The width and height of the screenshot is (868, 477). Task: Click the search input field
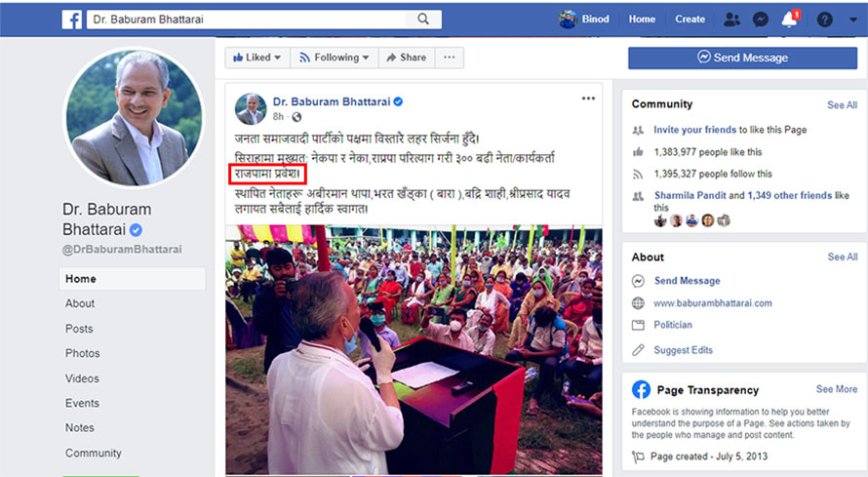tap(247, 20)
